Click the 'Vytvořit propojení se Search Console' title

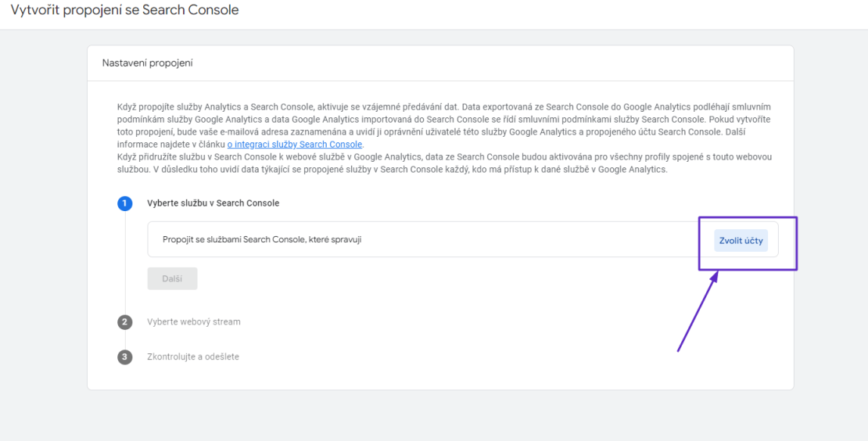coord(125,10)
